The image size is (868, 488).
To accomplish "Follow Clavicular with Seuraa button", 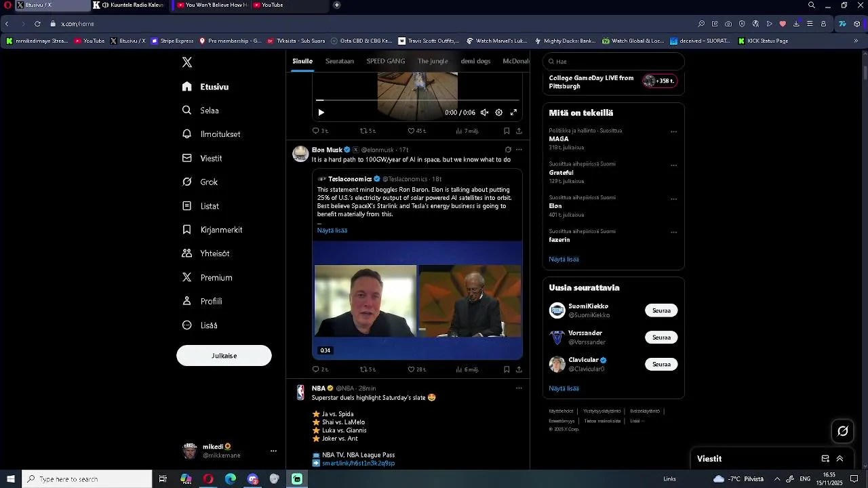I will (661, 364).
